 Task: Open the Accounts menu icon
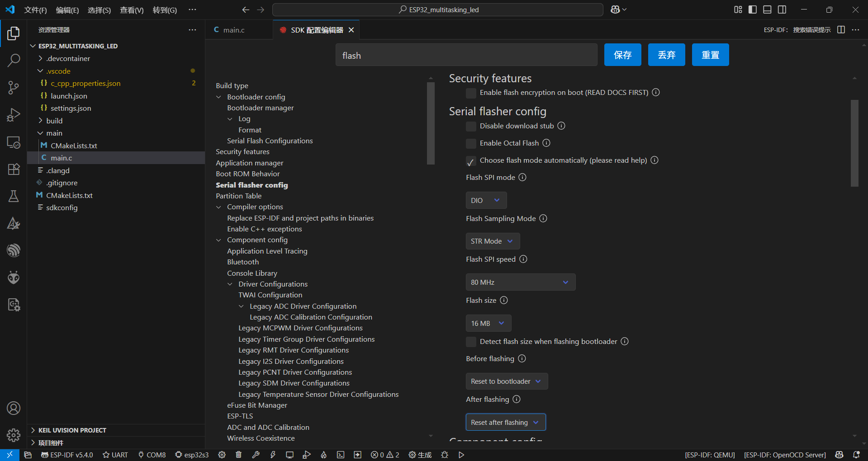14,408
